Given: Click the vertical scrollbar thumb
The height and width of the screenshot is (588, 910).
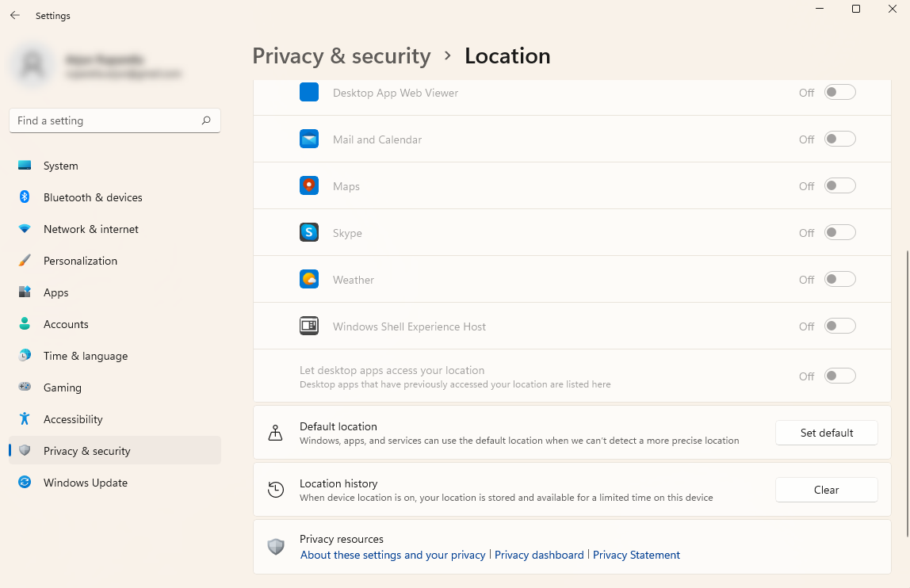Looking at the screenshot, I should coord(907,392).
